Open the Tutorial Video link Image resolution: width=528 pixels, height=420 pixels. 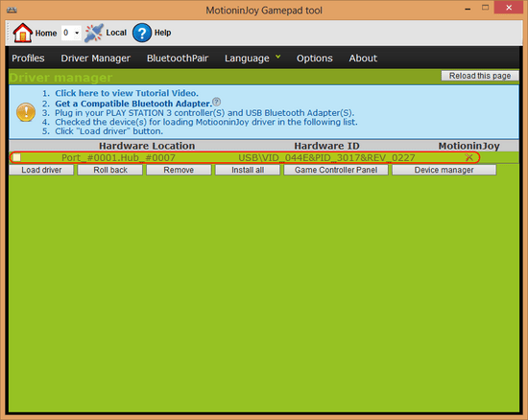127,93
